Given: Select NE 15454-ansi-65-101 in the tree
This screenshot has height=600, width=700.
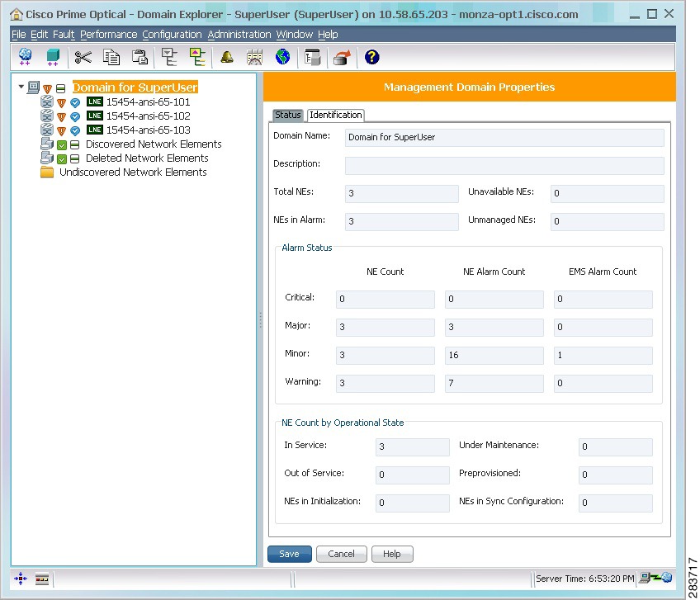Looking at the screenshot, I should (x=149, y=102).
